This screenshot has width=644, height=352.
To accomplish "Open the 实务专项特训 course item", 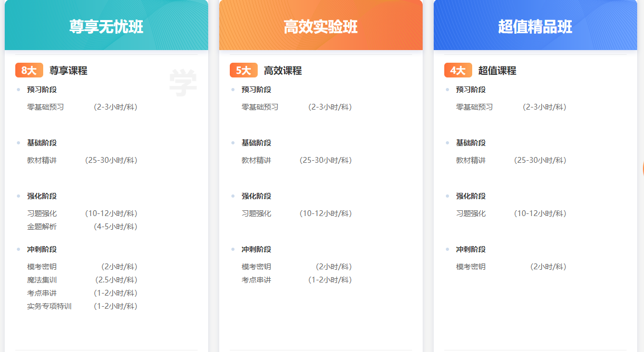I will tap(50, 306).
